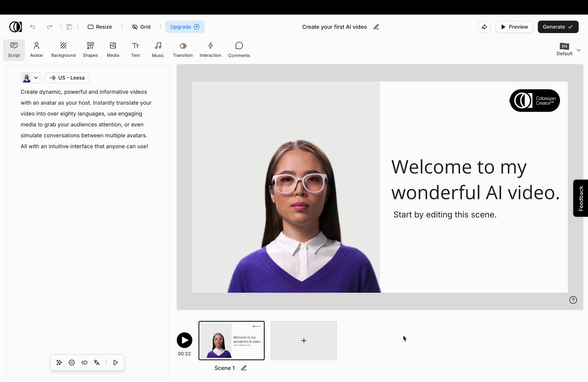Switch to the Script tab
The image size is (588, 382).
pos(14,50)
